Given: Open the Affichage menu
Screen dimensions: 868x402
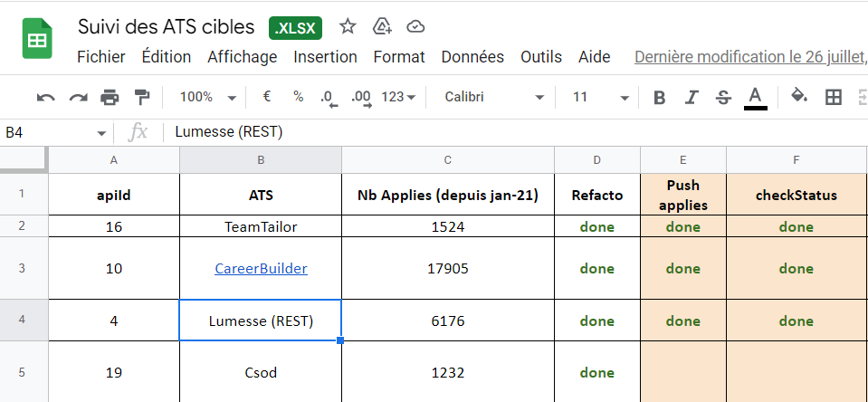Looking at the screenshot, I should 242,57.
